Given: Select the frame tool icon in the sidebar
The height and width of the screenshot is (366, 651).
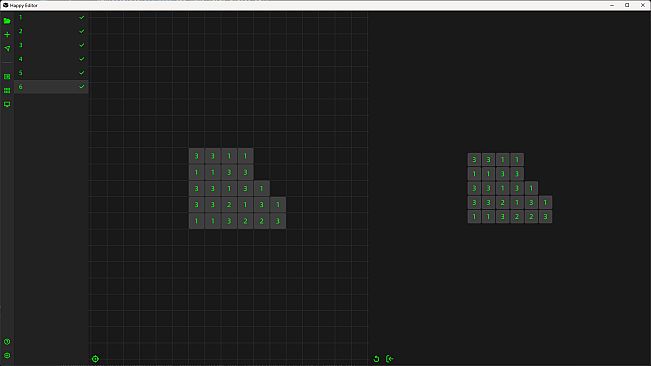Looking at the screenshot, I should [x=7, y=77].
